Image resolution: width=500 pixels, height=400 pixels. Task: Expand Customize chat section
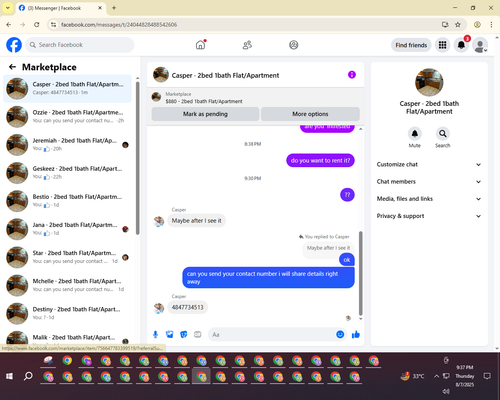click(429, 164)
